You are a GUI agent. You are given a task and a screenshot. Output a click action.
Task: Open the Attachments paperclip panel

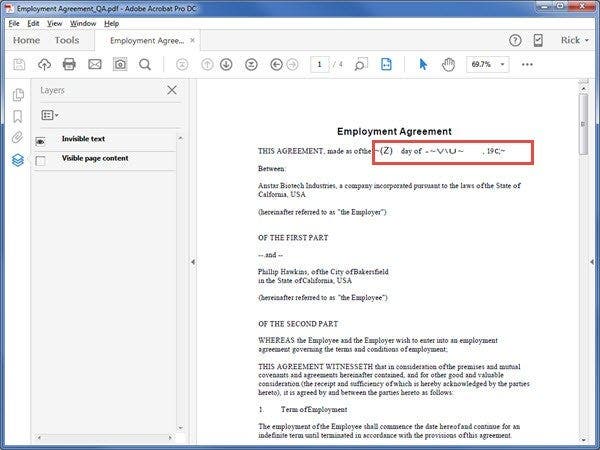[x=18, y=137]
